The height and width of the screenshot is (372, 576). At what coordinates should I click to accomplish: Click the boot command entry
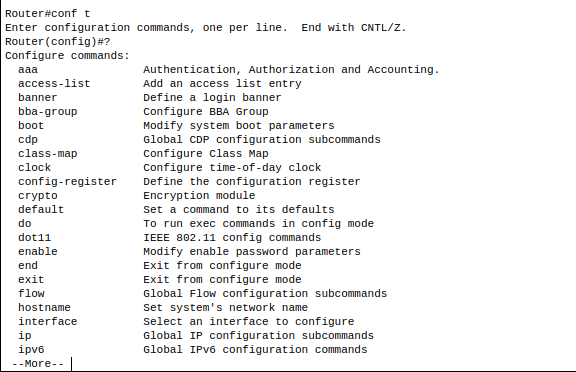31,126
